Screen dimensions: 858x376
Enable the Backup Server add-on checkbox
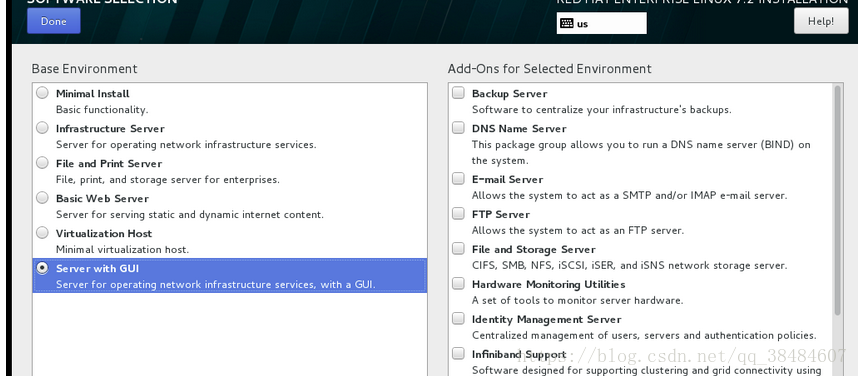pyautogui.click(x=458, y=93)
